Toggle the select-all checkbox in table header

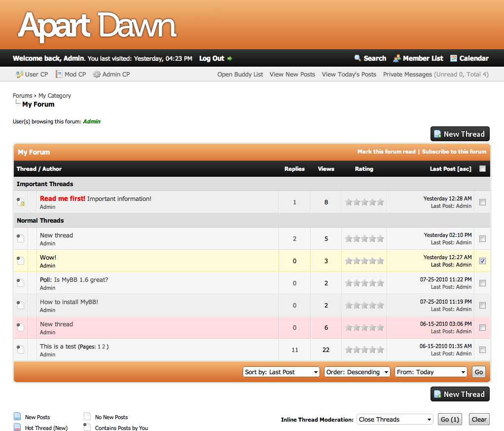482,169
